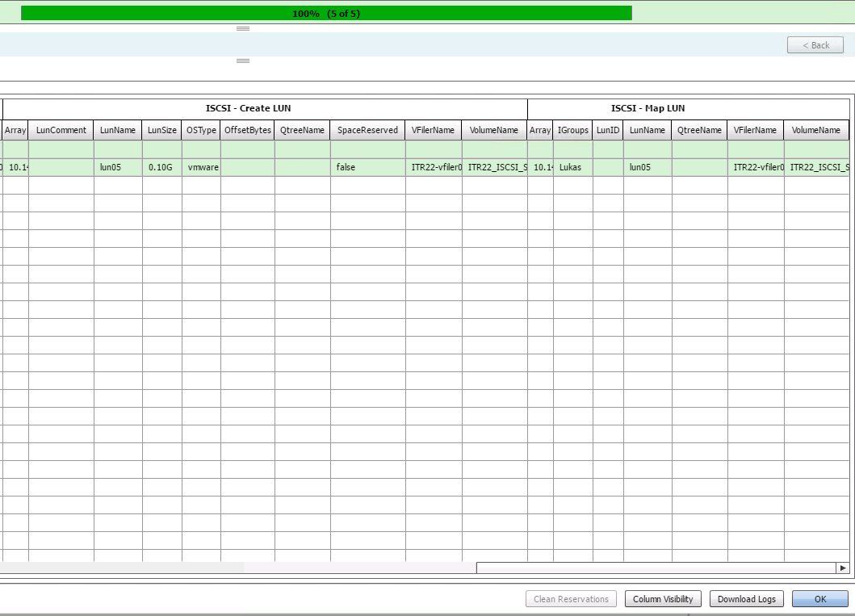Image resolution: width=855 pixels, height=616 pixels.
Task: Click the OffsetBytes column header
Action: (x=248, y=130)
